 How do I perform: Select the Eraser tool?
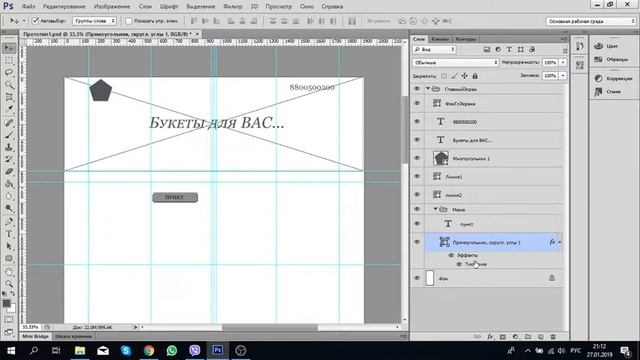[9, 172]
